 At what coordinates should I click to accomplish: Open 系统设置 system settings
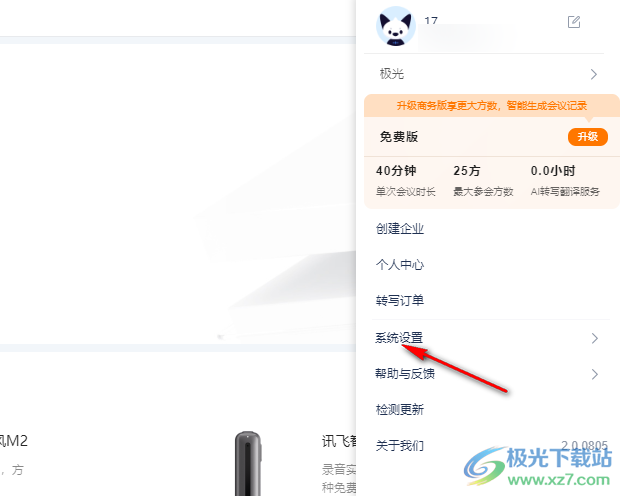399,338
